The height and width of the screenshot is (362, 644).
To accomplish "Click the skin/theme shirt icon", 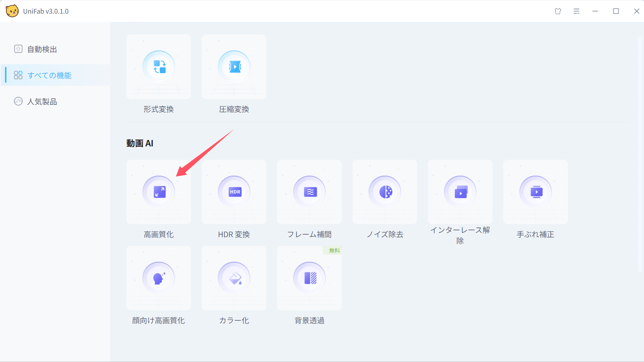I will pos(558,11).
